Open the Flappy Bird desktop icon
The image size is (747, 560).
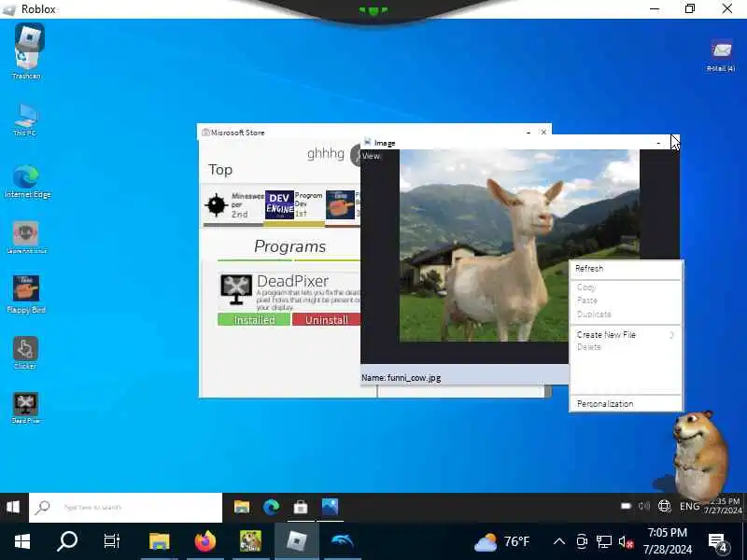tap(26, 294)
